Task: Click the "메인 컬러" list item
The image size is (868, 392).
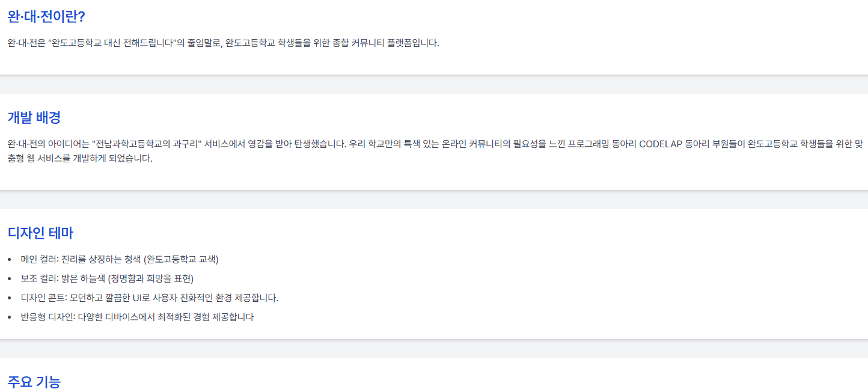Action: pos(120,259)
